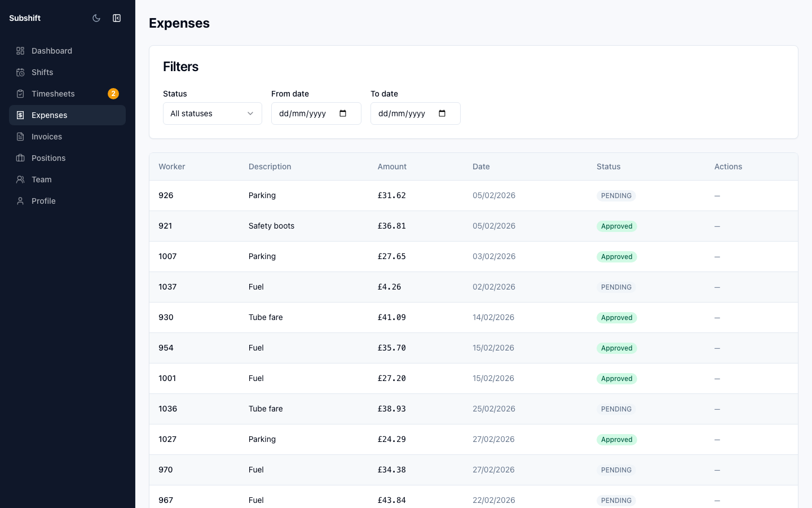The width and height of the screenshot is (812, 508).
Task: Open the Timesheets section
Action: point(67,94)
